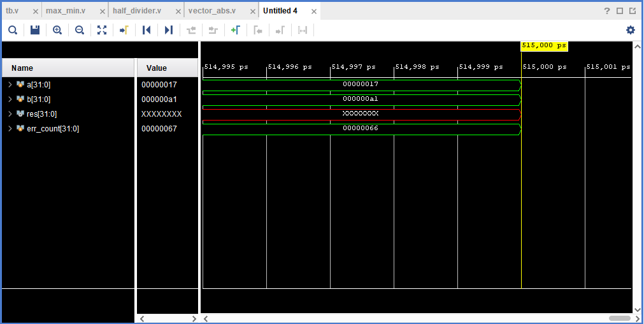Add a marker using the green plus icon
The height and width of the screenshot is (324, 644).
(x=235, y=30)
